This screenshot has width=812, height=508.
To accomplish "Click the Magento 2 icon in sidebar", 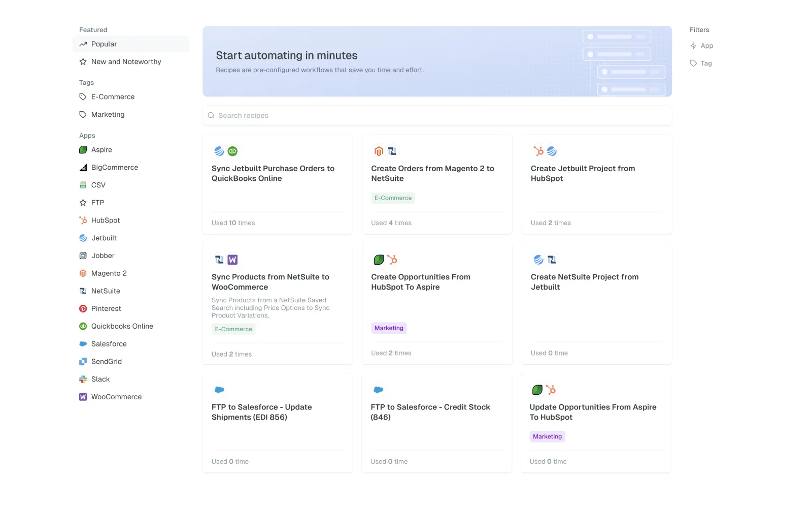I will coord(83,273).
